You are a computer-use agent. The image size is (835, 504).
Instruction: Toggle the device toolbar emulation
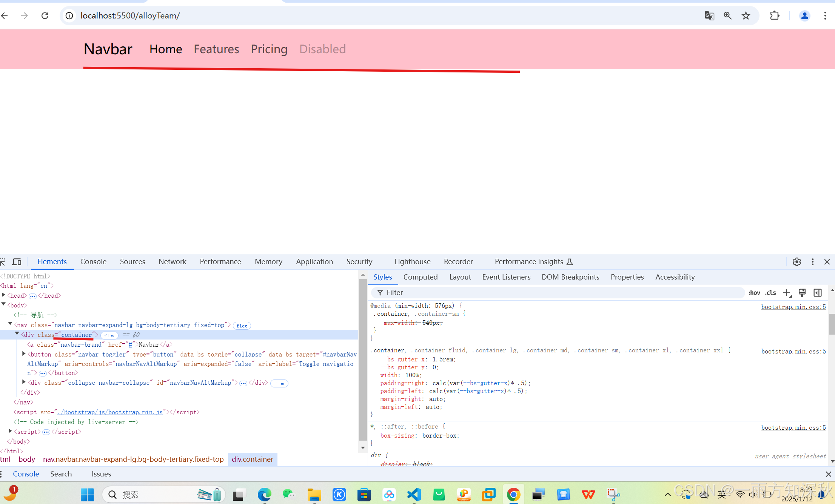17,262
